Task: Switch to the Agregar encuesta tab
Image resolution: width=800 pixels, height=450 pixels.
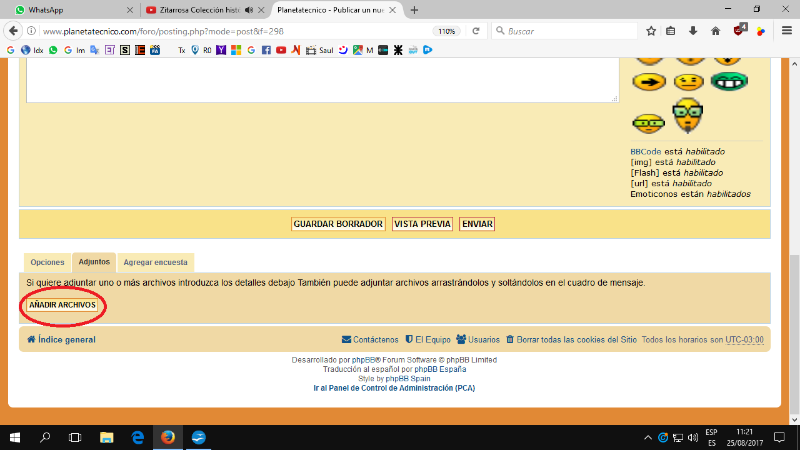Action: point(156,262)
